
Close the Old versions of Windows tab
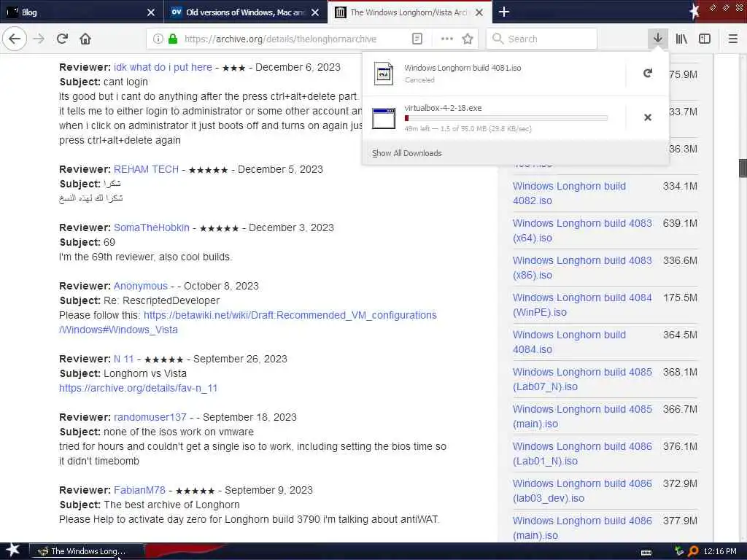[x=315, y=12]
